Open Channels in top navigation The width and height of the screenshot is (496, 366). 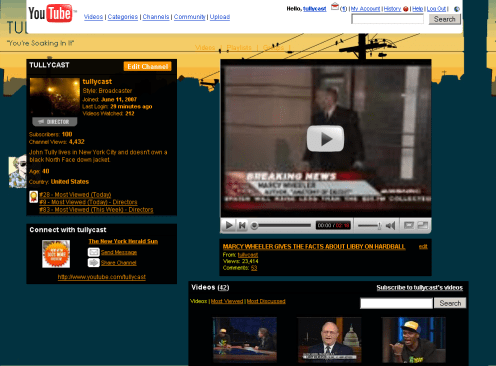click(156, 17)
